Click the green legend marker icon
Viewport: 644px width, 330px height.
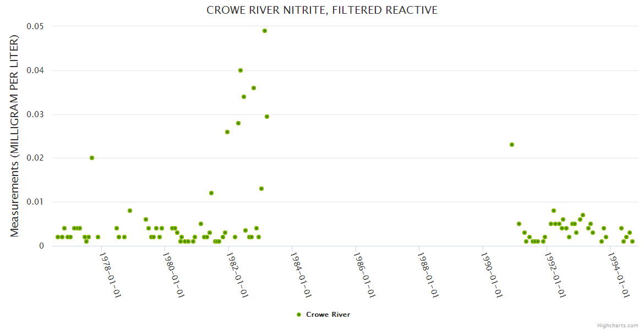(x=299, y=315)
